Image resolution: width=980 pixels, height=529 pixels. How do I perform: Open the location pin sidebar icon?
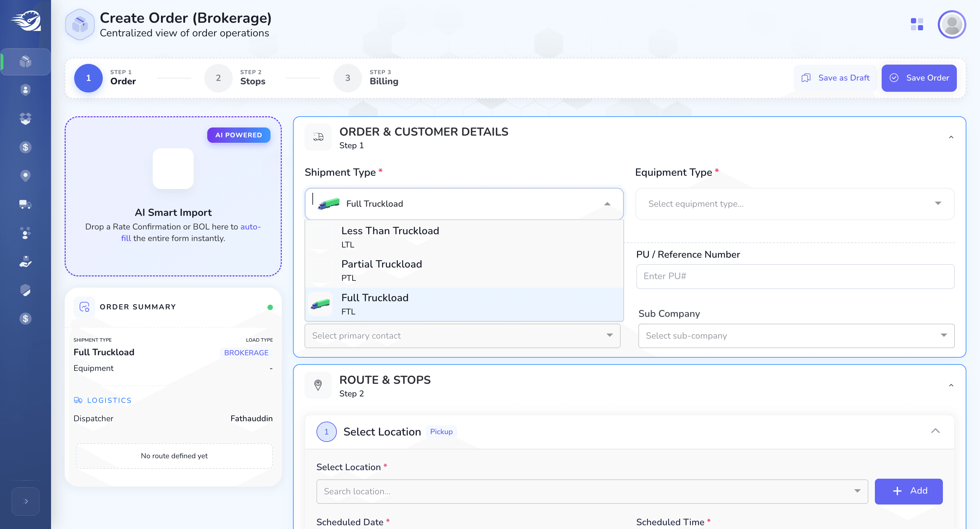pos(26,175)
